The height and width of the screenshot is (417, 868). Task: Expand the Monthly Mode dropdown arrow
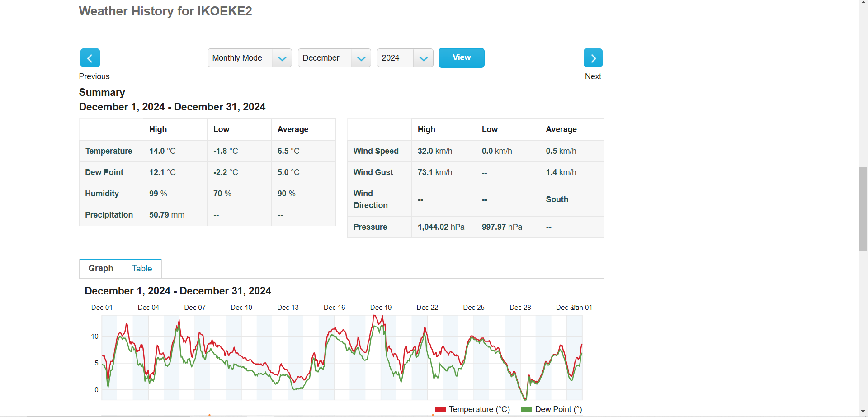[x=282, y=58]
